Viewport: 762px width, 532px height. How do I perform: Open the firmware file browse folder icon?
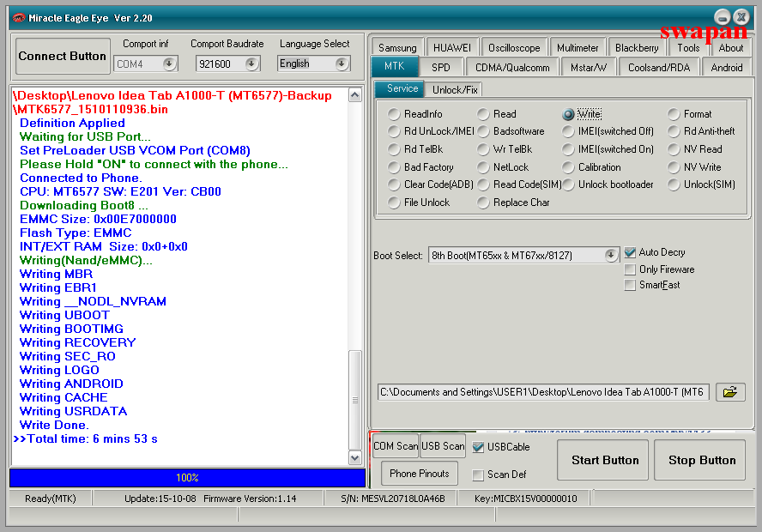pyautogui.click(x=730, y=392)
